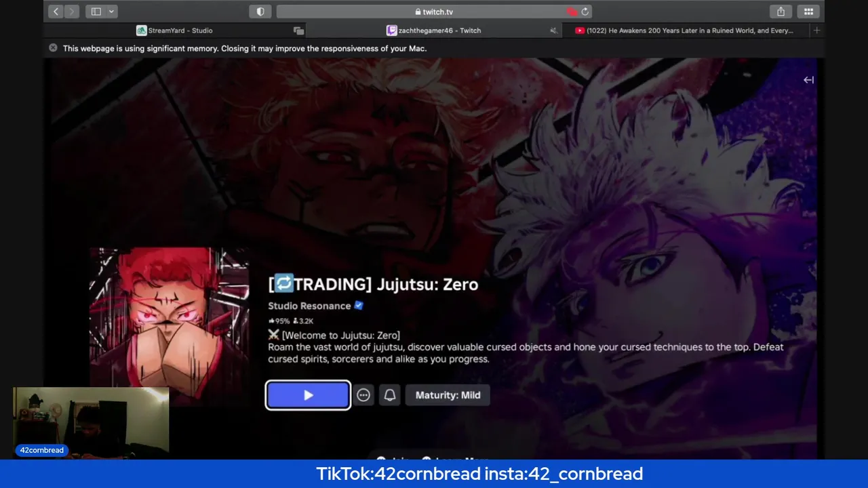
Task: Show the tab overview grid
Action: coord(809,12)
